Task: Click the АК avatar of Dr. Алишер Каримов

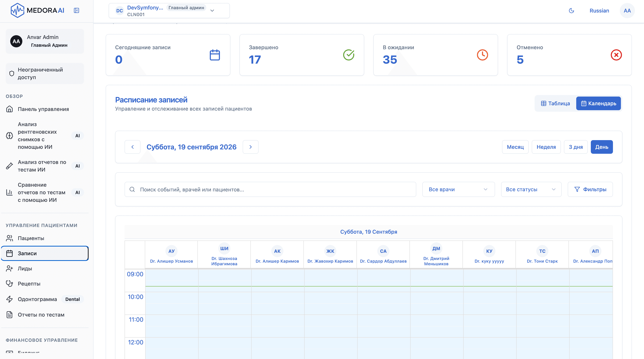Action: coord(277,251)
